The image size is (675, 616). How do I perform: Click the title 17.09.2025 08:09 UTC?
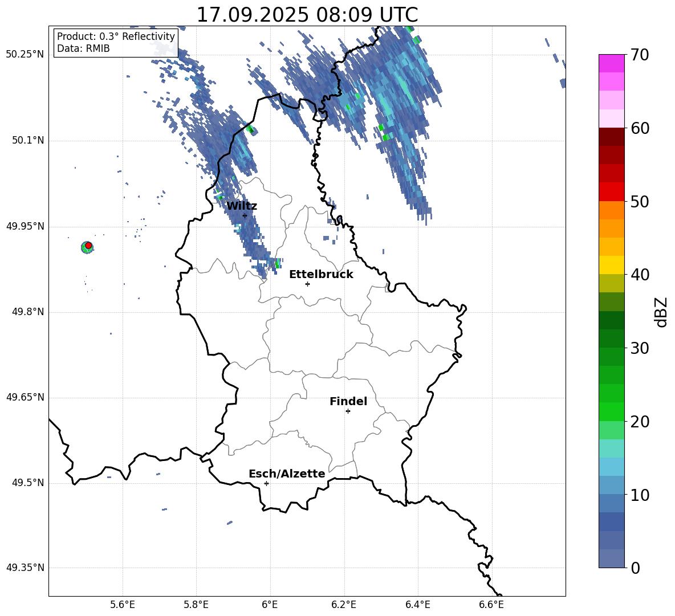coord(307,15)
